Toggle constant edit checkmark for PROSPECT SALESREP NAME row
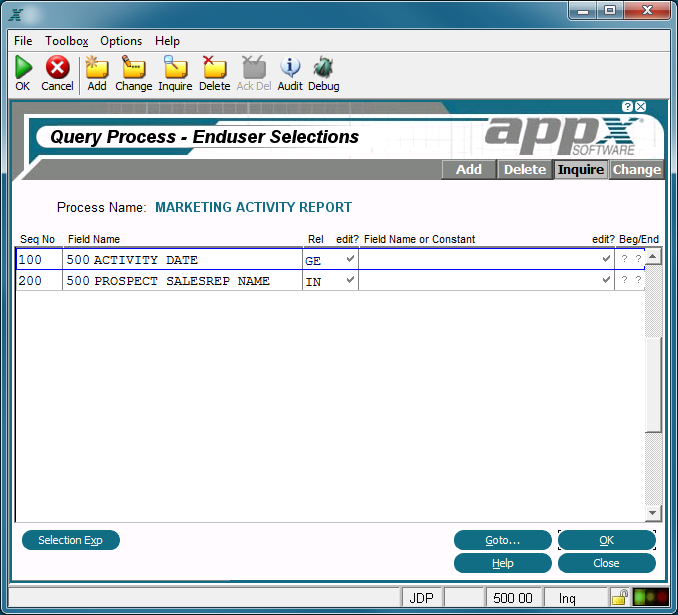 point(606,279)
